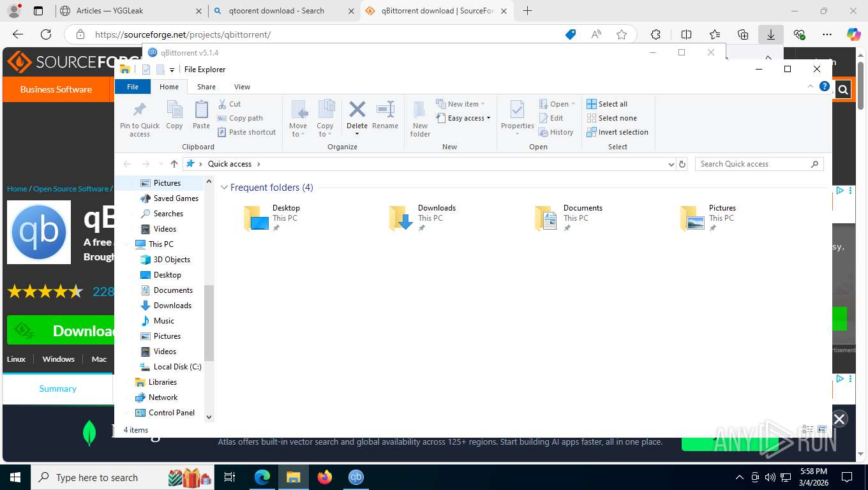Open Quick Access Toolbar customize dropdown
Image resolution: width=868 pixels, height=490 pixels.
coord(172,70)
